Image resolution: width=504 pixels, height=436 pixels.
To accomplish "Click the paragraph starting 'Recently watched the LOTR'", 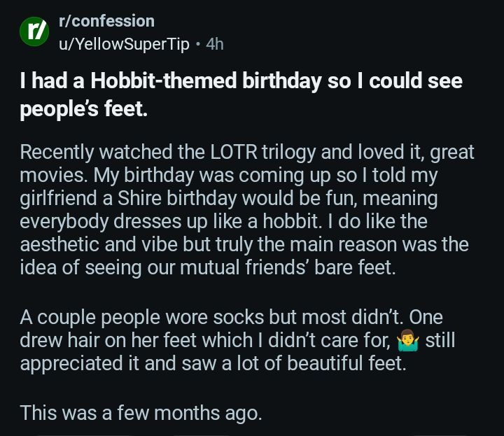I will 246,210.
